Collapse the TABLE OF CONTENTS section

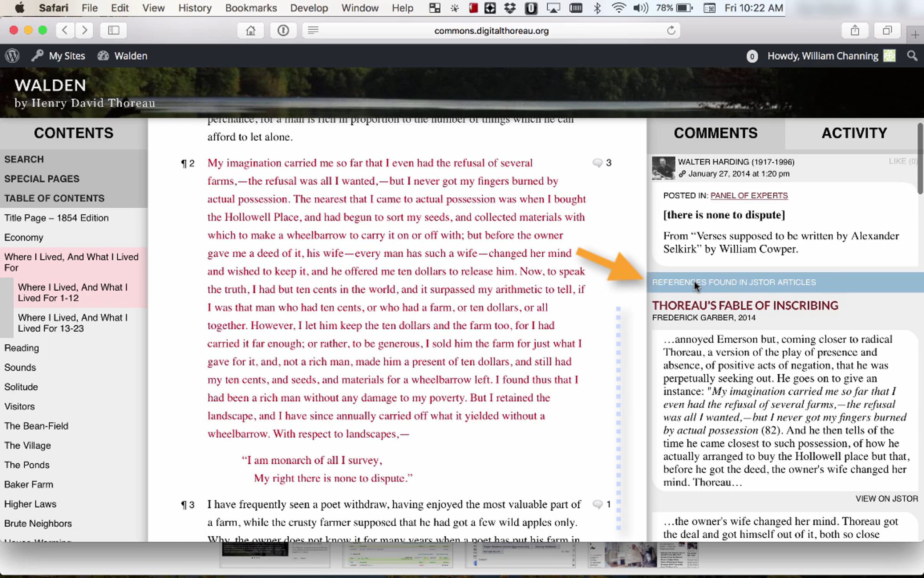[54, 198]
